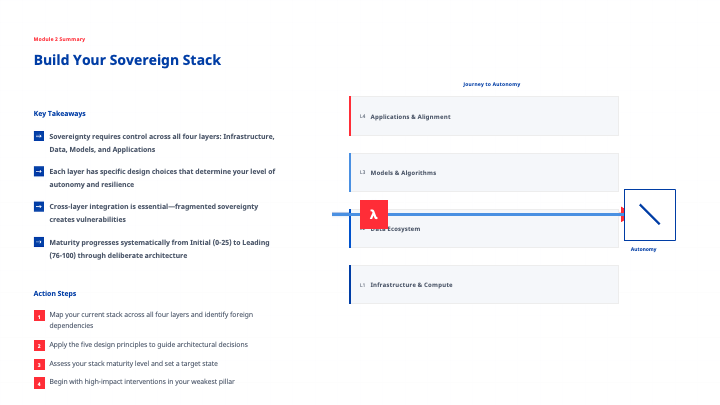This screenshot has height=405, width=720.
Task: Click the 'Journey to Autonomy' heading
Action: pyautogui.click(x=491, y=84)
